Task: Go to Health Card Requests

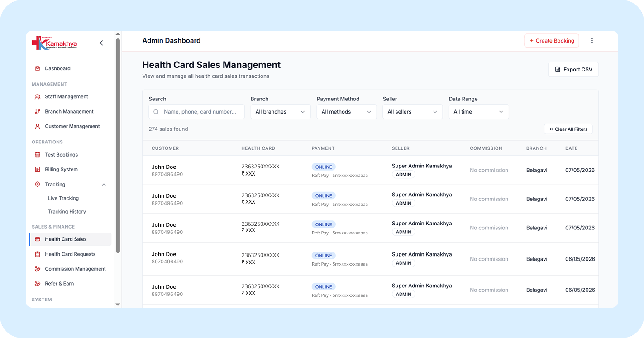Action: (x=70, y=254)
